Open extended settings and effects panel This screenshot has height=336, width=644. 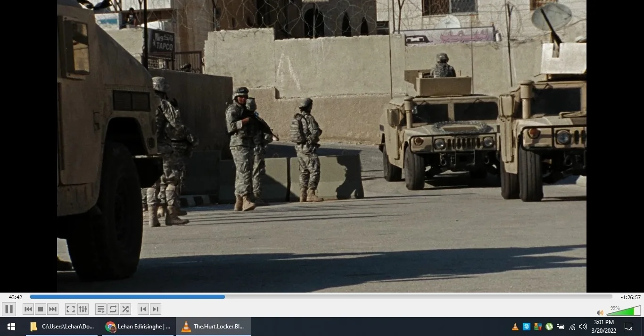click(x=83, y=309)
